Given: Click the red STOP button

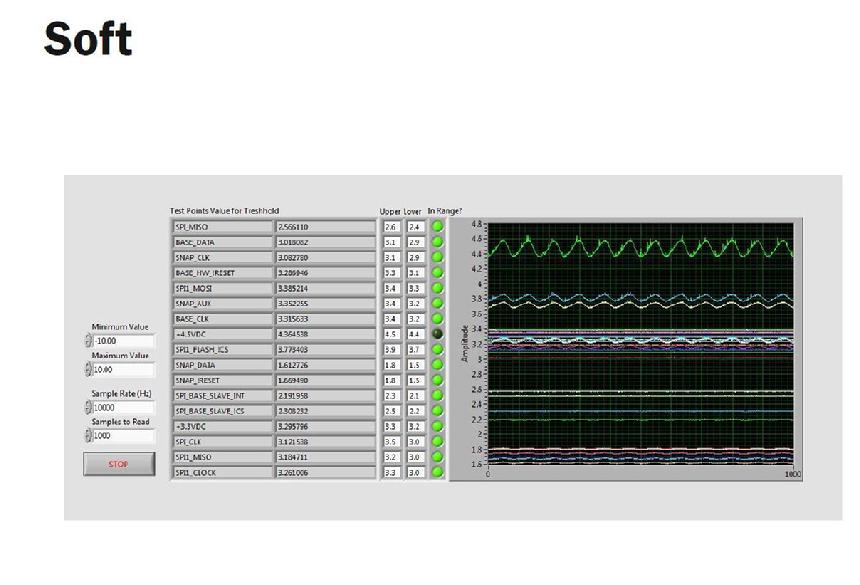Looking at the screenshot, I should coord(119,464).
